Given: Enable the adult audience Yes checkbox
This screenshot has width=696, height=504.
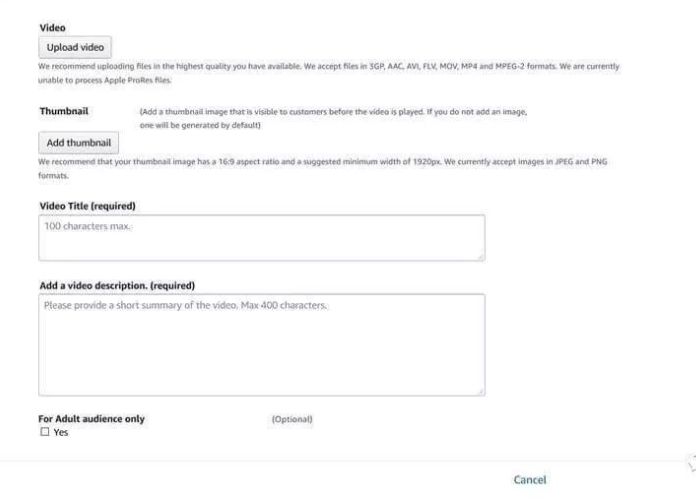Looking at the screenshot, I should point(44,432).
